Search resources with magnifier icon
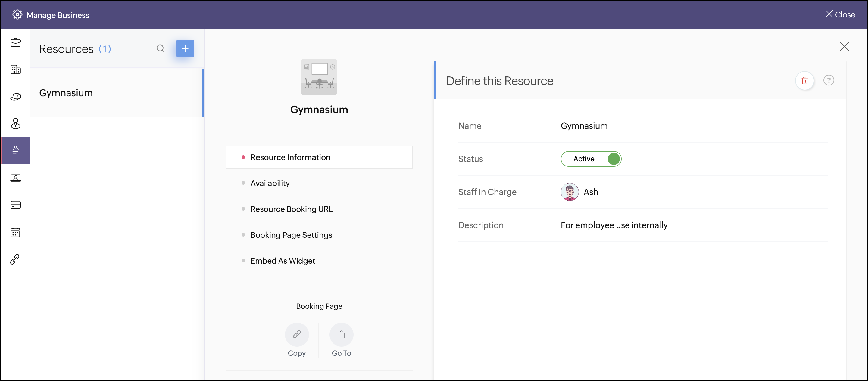 pos(161,48)
